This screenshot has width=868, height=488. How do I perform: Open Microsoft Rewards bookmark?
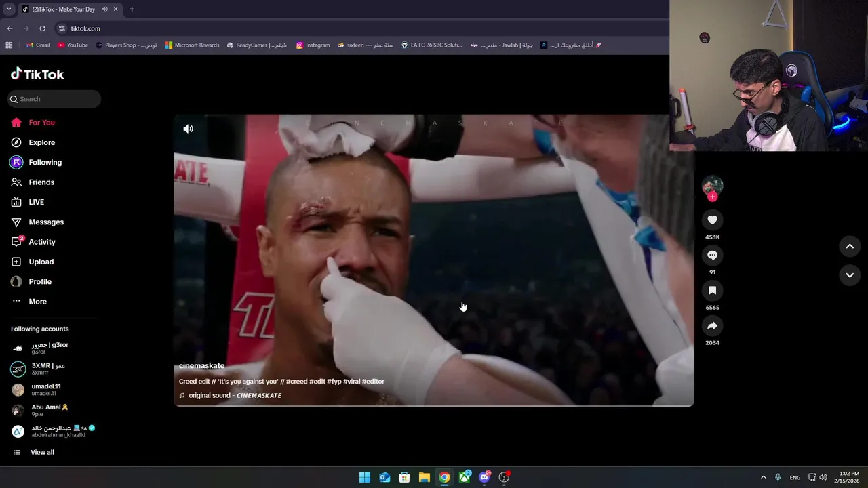pyautogui.click(x=192, y=45)
